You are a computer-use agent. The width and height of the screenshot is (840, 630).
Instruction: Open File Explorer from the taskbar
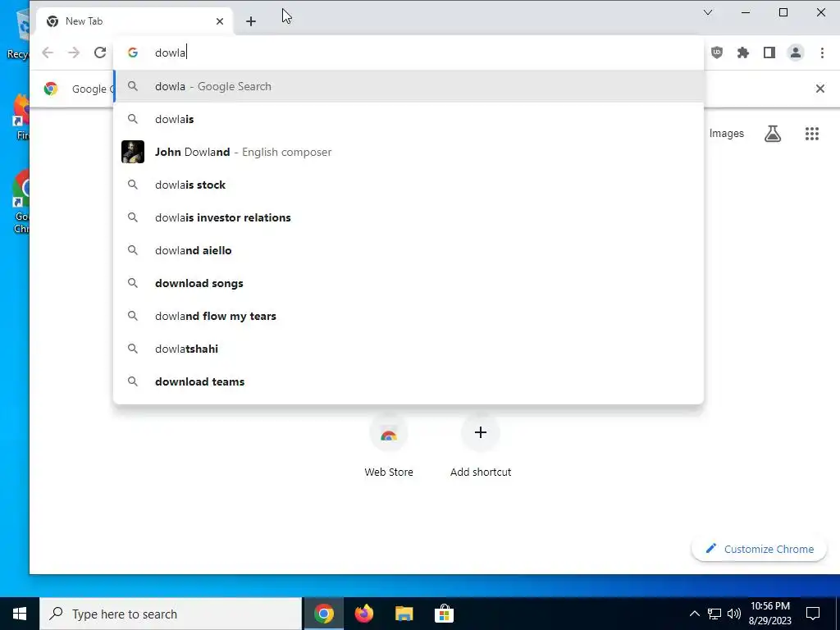click(404, 614)
